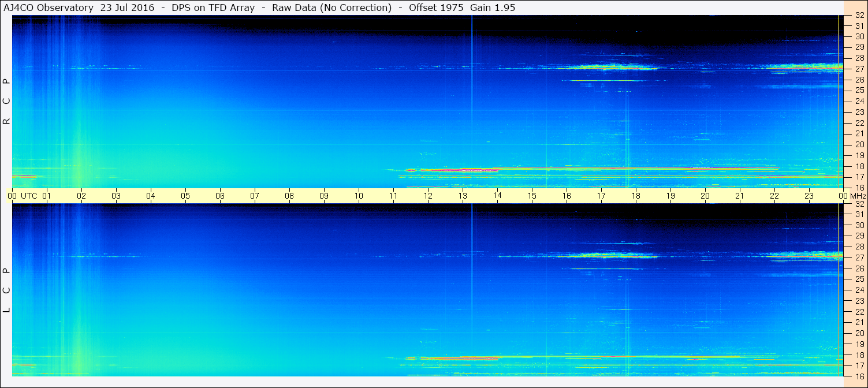Click the 23 hour marker on the time axis
Viewport: 868px width, 388px height.
pos(809,196)
